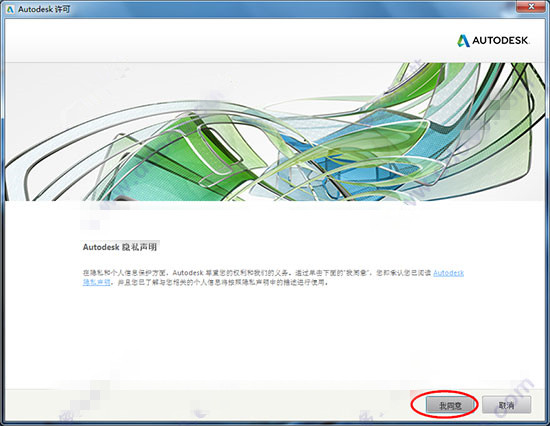Click the blue mesh shape in banner artwork
550x426 pixels.
tap(351, 154)
